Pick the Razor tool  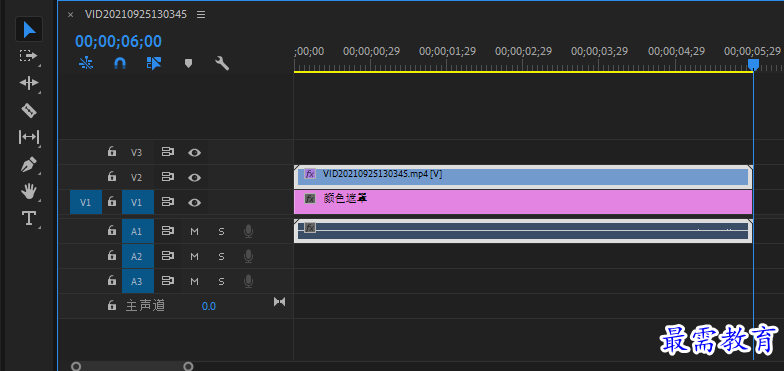(x=29, y=110)
